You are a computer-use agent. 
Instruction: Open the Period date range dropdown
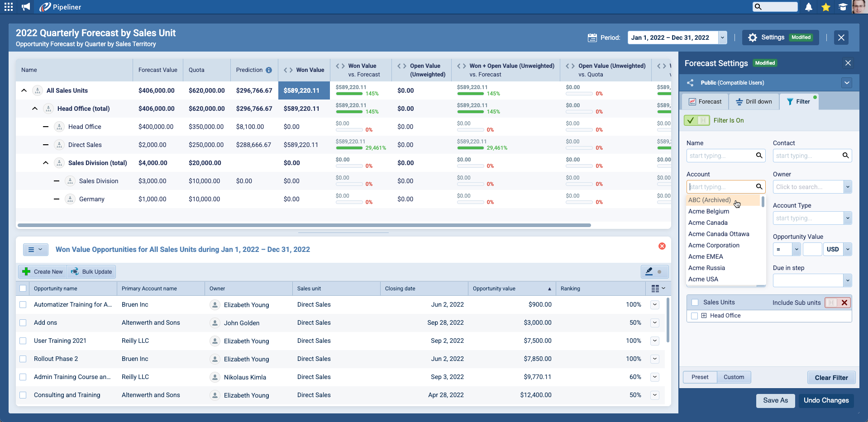(722, 38)
